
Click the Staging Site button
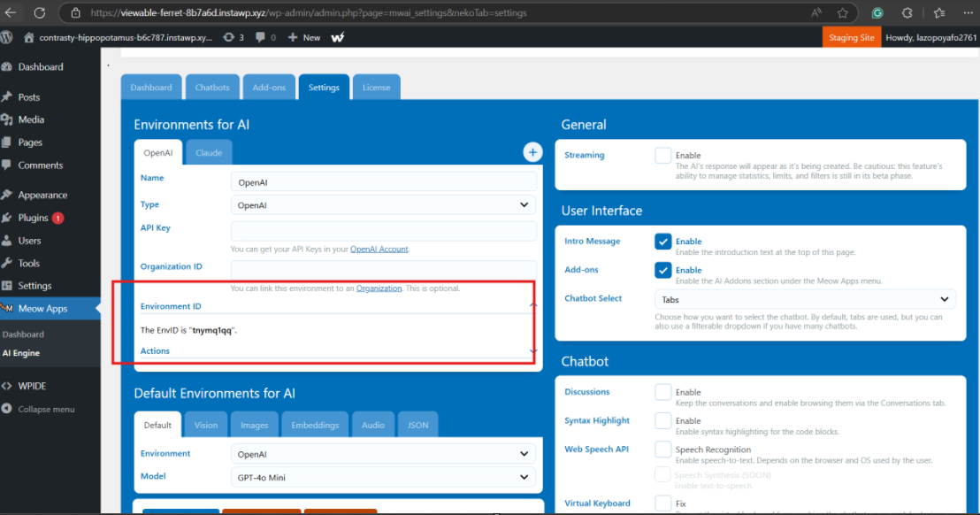(x=851, y=37)
